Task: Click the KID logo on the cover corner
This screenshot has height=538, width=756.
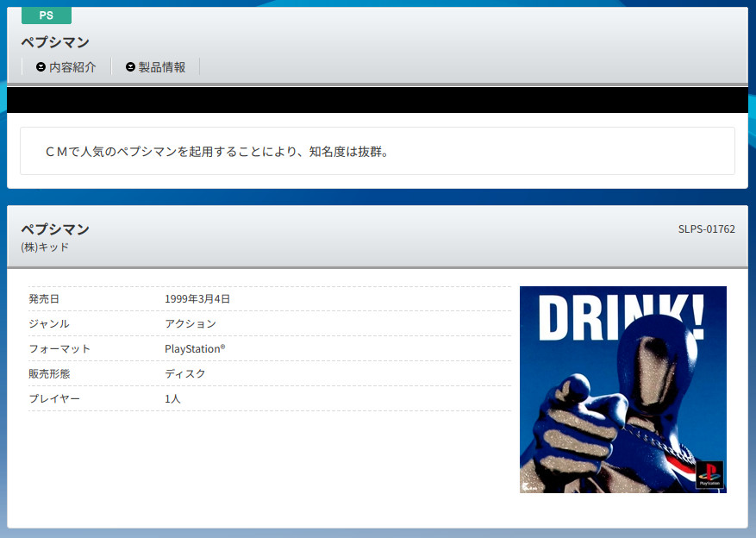Action: pyautogui.click(x=528, y=487)
